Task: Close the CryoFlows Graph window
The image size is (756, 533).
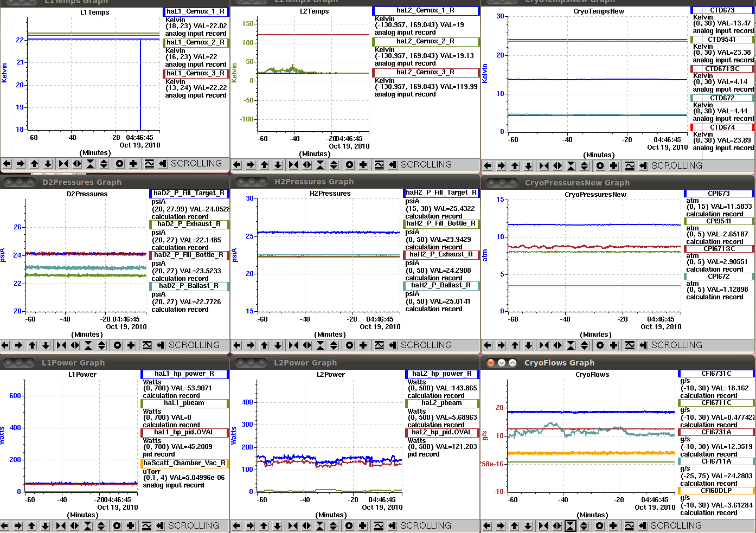Action: click(x=491, y=363)
